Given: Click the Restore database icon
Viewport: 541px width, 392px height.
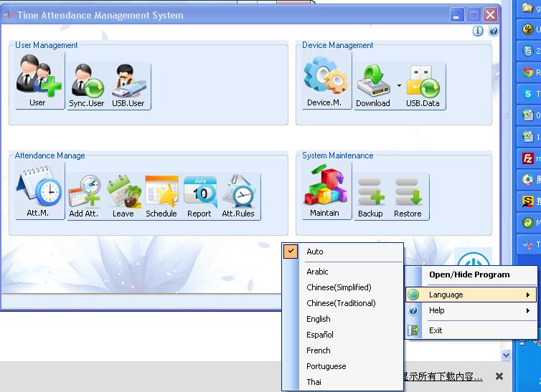Looking at the screenshot, I should 408,196.
